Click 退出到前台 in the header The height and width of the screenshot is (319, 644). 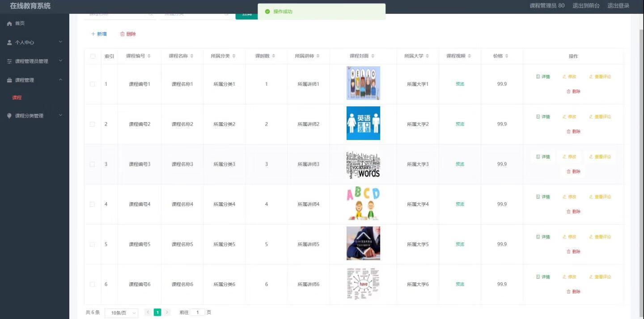[586, 6]
